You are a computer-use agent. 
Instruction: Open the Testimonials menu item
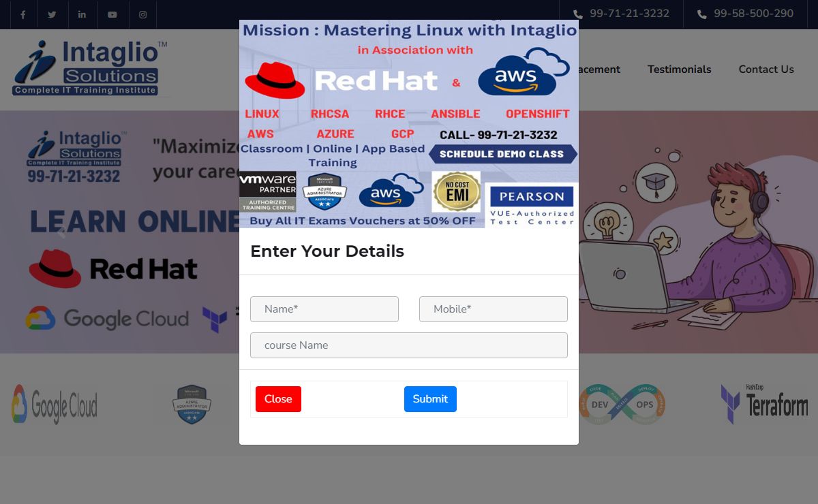click(679, 69)
